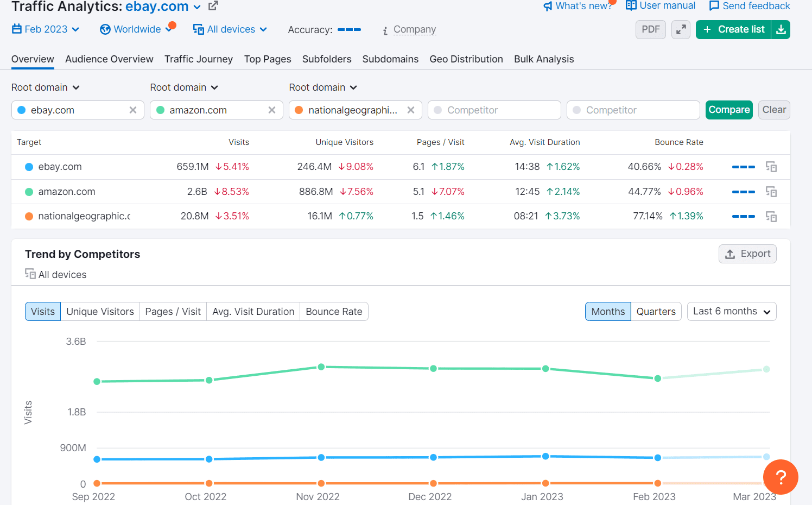Click the green Compare button
Viewport: 812px width, 505px height.
click(x=729, y=110)
